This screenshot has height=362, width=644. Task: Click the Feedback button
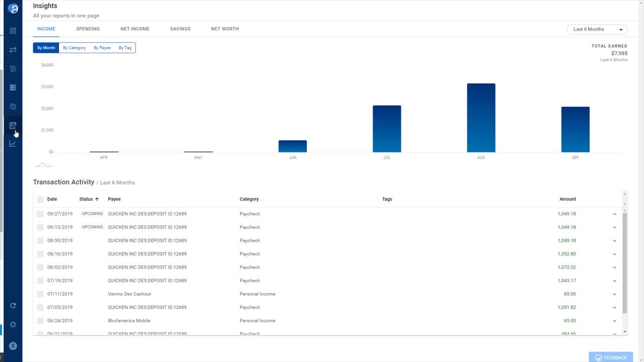[x=611, y=357]
